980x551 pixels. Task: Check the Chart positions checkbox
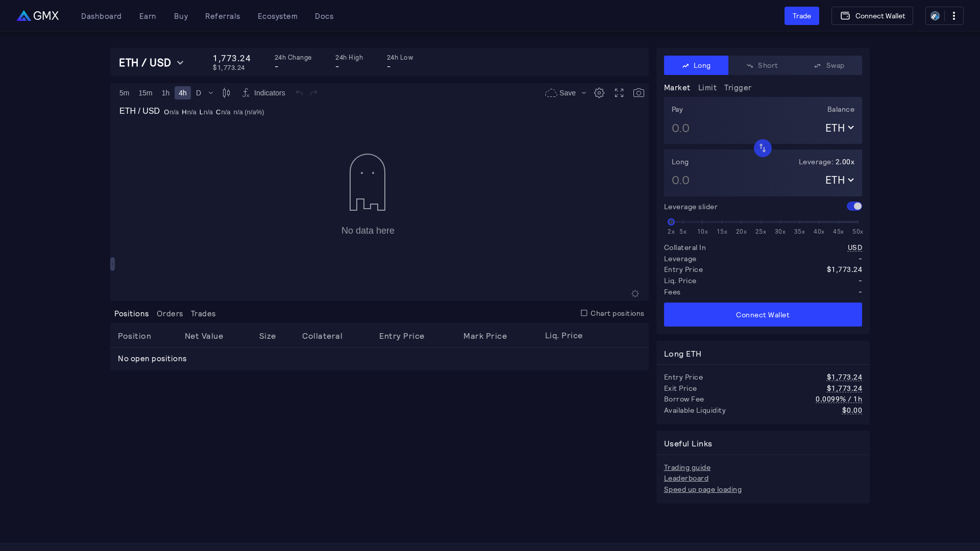(x=584, y=313)
